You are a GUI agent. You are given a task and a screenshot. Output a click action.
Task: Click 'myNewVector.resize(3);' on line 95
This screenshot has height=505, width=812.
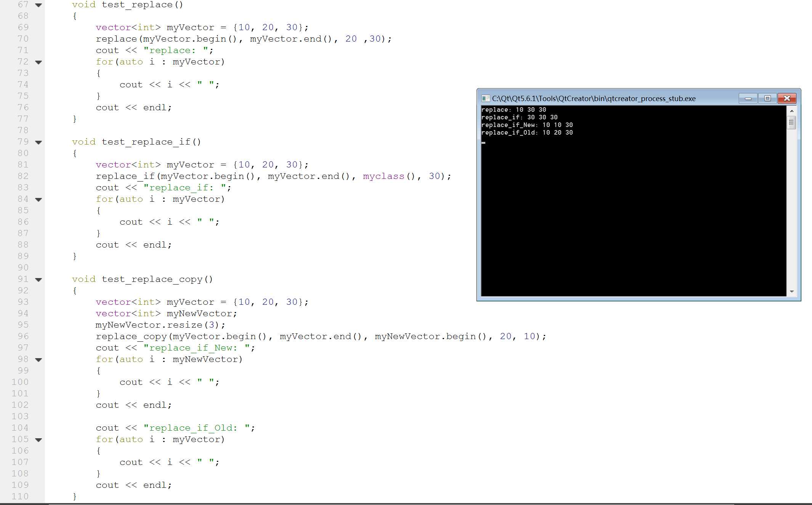[160, 325]
